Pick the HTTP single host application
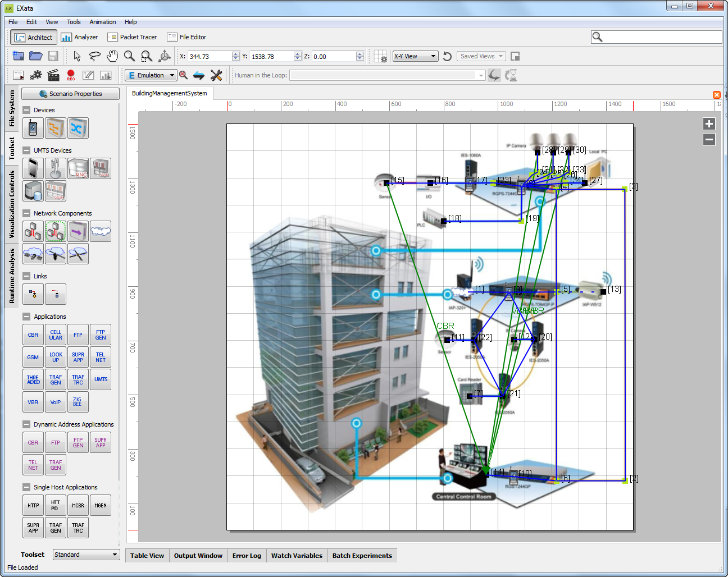Image resolution: width=728 pixels, height=577 pixels. [x=33, y=506]
